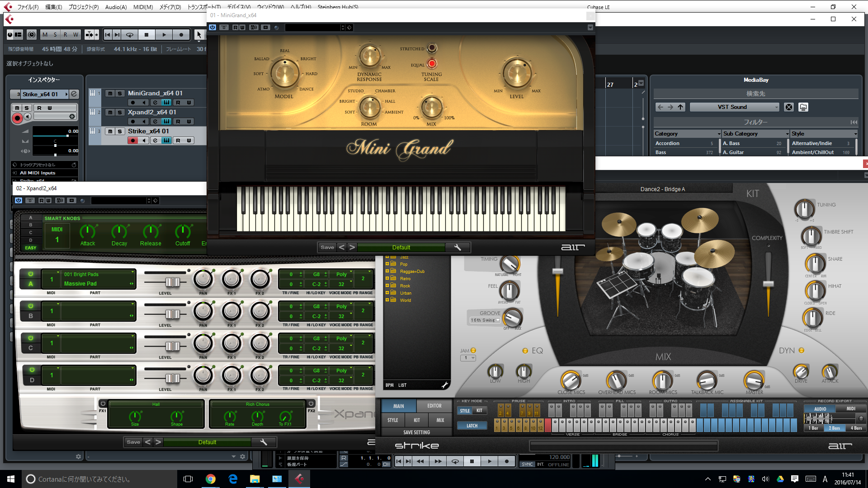
Task: Activate project power button in Cubase toolbar
Action: pos(10,34)
